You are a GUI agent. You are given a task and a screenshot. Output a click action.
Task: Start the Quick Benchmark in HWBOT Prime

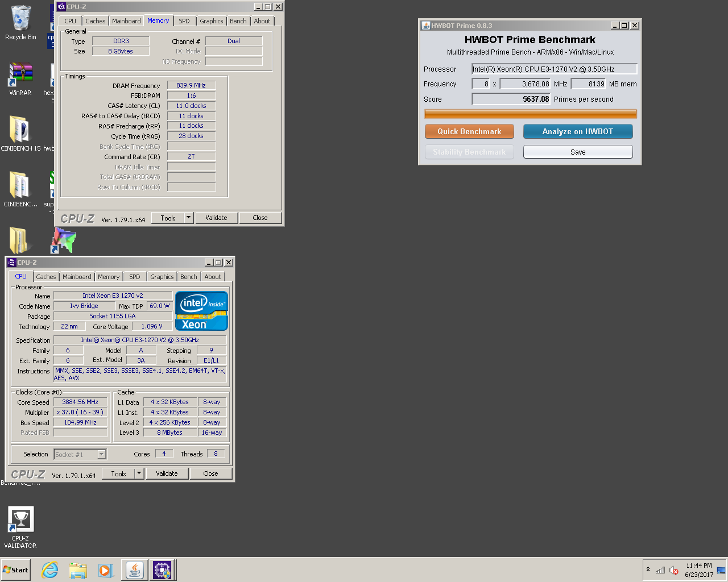[x=469, y=131]
